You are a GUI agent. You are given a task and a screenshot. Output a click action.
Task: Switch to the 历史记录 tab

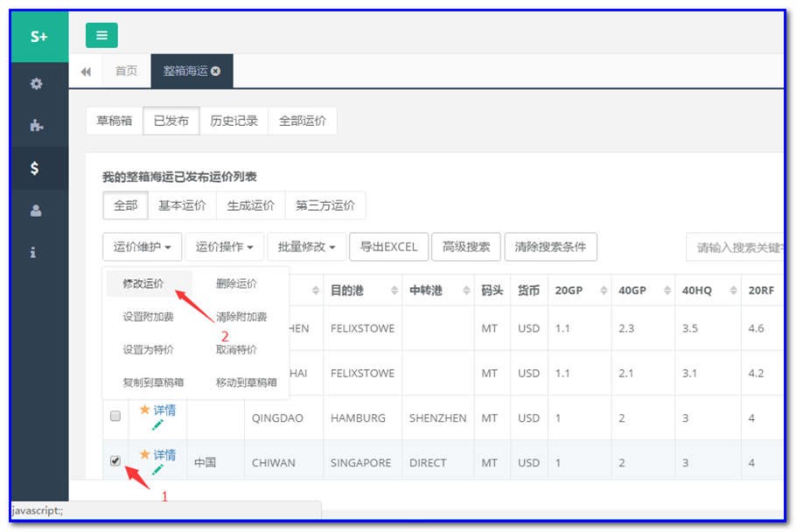pyautogui.click(x=234, y=121)
